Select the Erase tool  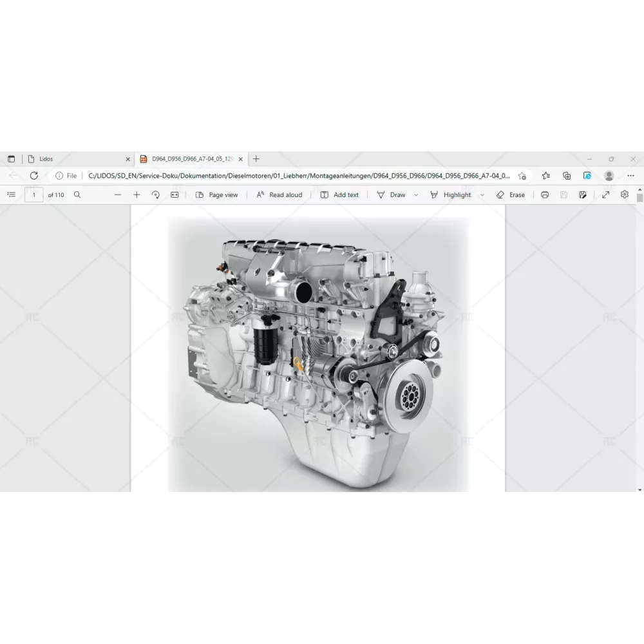tap(510, 194)
